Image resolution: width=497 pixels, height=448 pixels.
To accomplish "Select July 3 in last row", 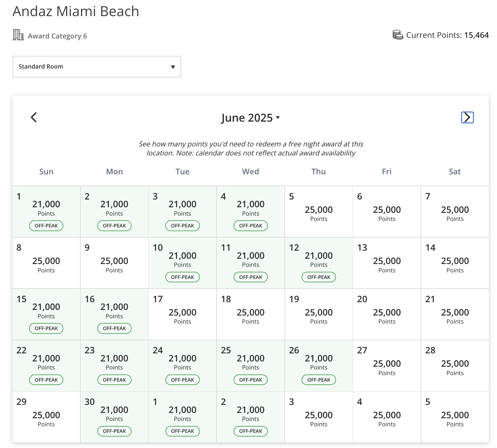I will point(319,417).
